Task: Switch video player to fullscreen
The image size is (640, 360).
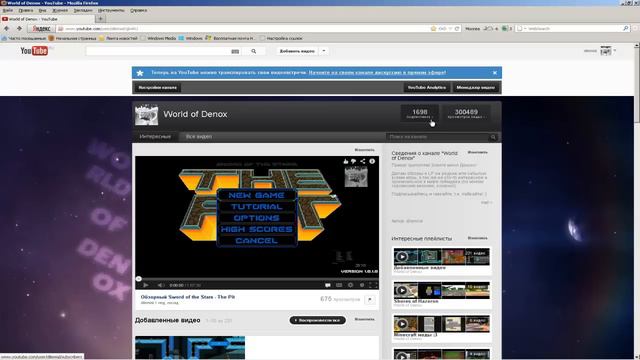Action: click(373, 285)
